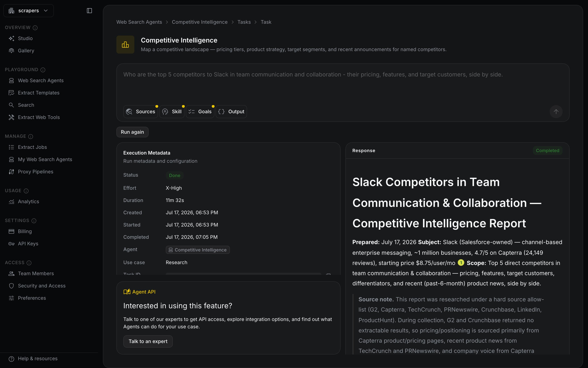The width and height of the screenshot is (588, 368).
Task: Click citation marker 1 in report
Action: point(461,263)
